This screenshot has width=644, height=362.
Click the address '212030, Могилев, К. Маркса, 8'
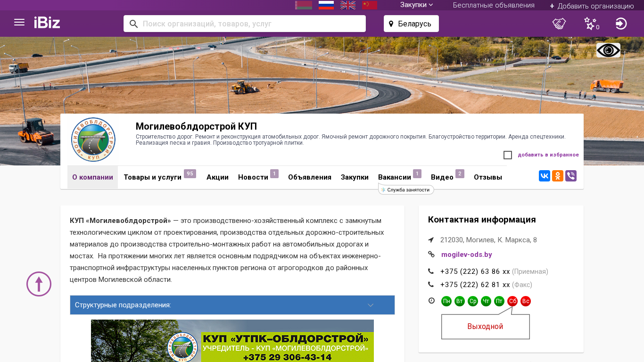[488, 240]
